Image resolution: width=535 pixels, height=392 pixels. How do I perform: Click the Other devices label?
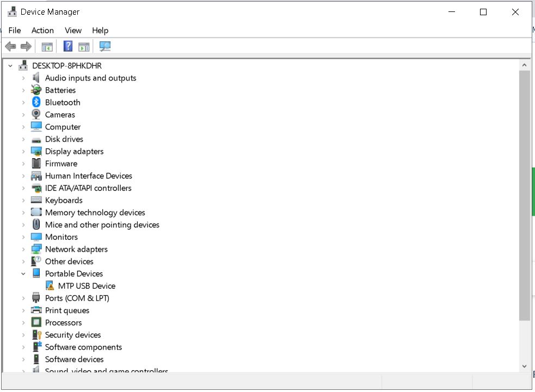coord(69,262)
